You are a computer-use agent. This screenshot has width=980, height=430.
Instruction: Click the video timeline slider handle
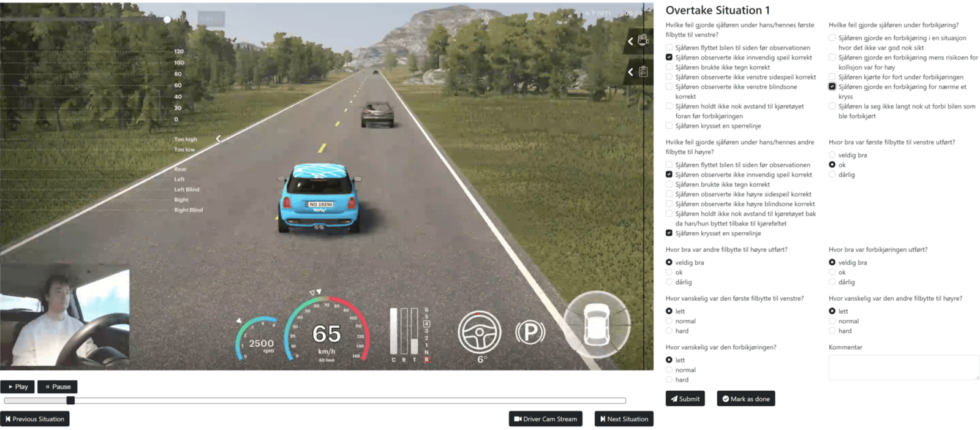click(70, 401)
